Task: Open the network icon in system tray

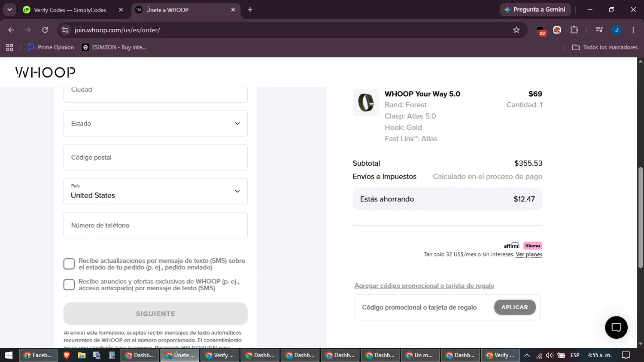Action: (x=539, y=356)
